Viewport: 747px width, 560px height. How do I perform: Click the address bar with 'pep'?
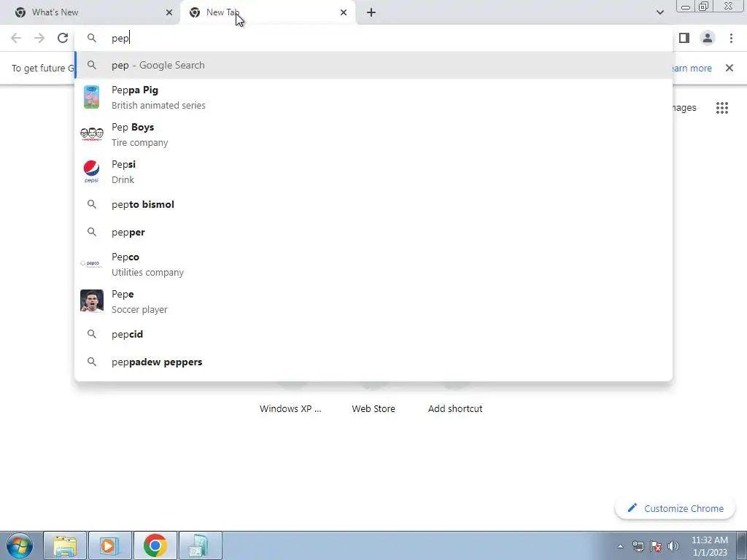click(x=373, y=38)
